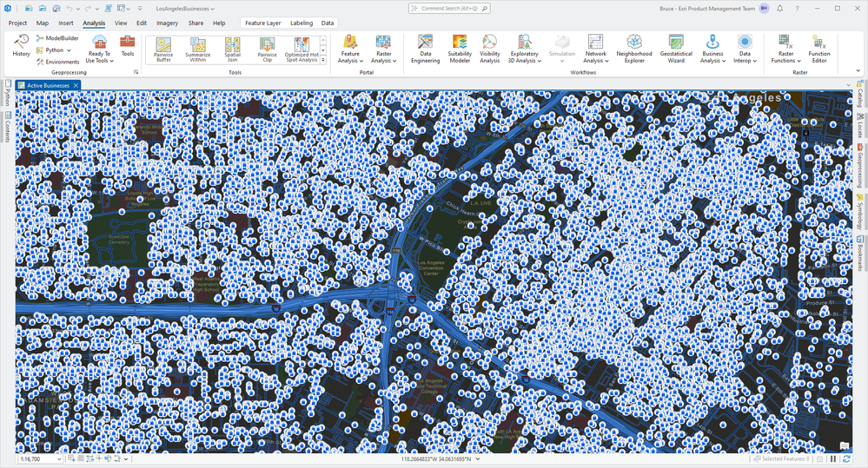Open the help question mark
This screenshot has height=468, width=868.
tap(797, 9)
